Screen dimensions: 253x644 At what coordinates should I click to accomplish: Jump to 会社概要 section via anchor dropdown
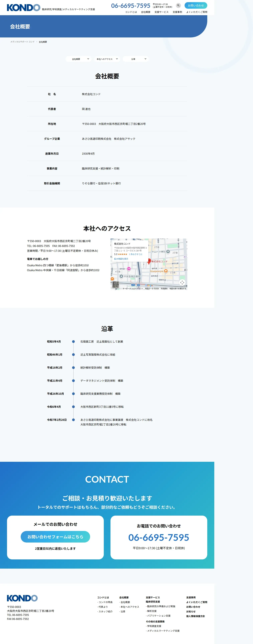(78, 59)
